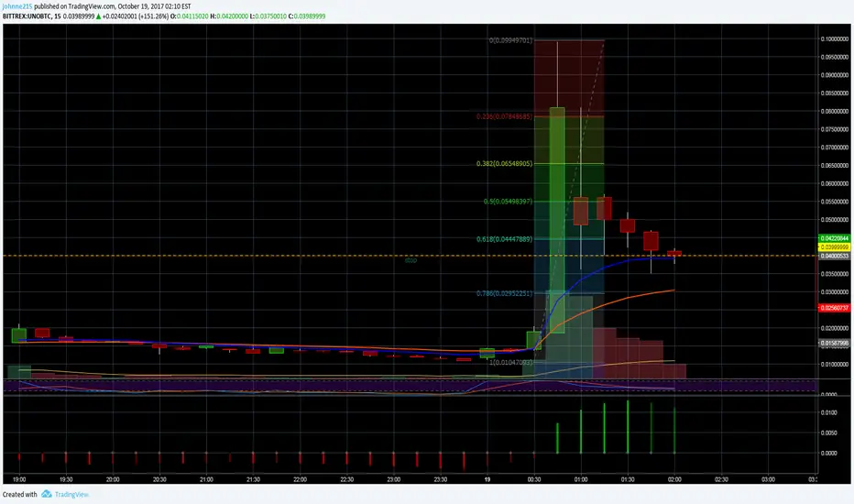Click the tall green breakout candle body
The image size is (854, 504).
[x=557, y=220]
